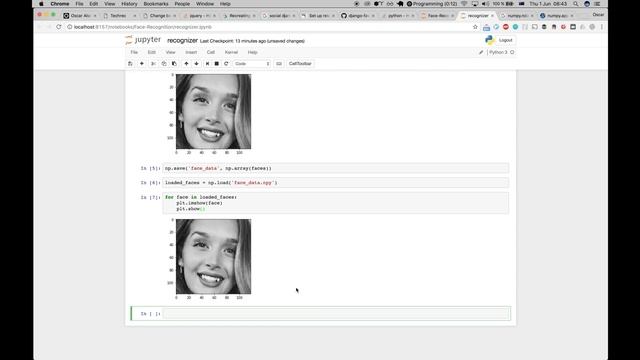Run the cell with the toolbar run icon

207,64
